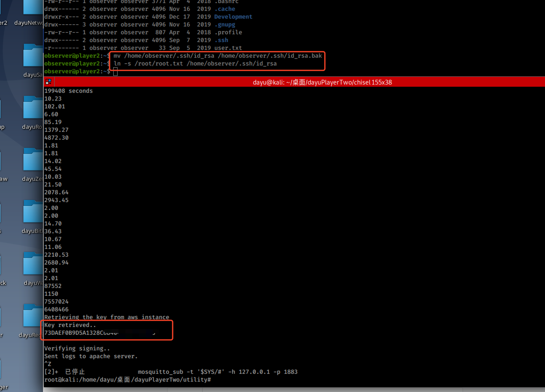The height and width of the screenshot is (392, 545).
Task: Click the 'Development' directory name in listing
Action: 233,17
